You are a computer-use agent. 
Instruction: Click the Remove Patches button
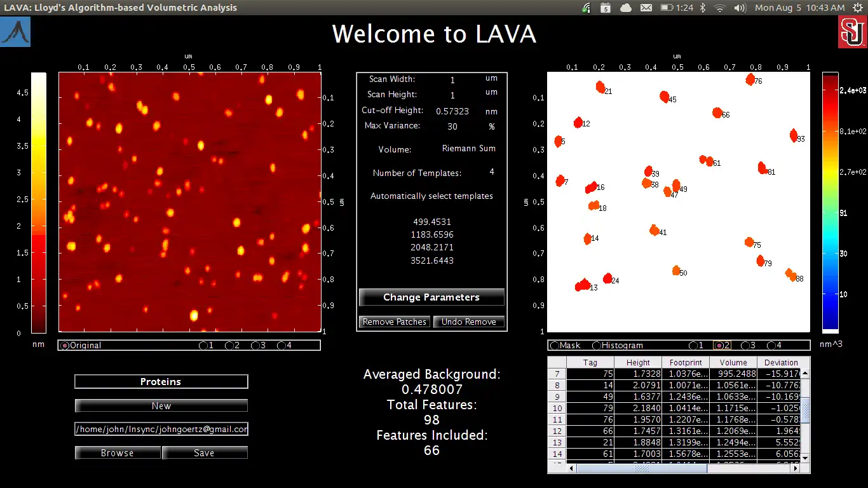394,322
